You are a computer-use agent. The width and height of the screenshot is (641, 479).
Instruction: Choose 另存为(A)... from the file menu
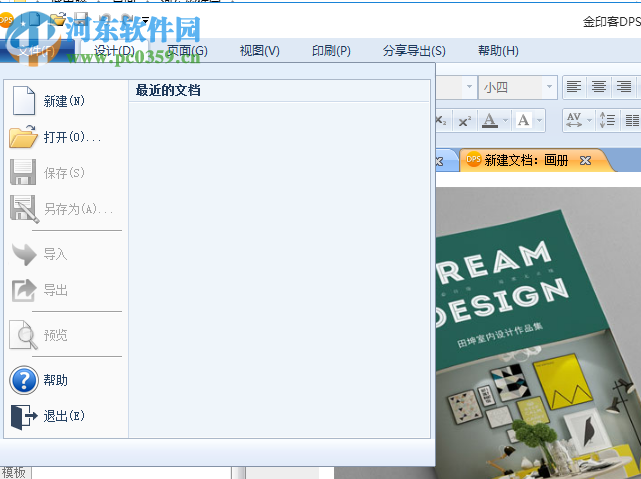tap(67, 209)
